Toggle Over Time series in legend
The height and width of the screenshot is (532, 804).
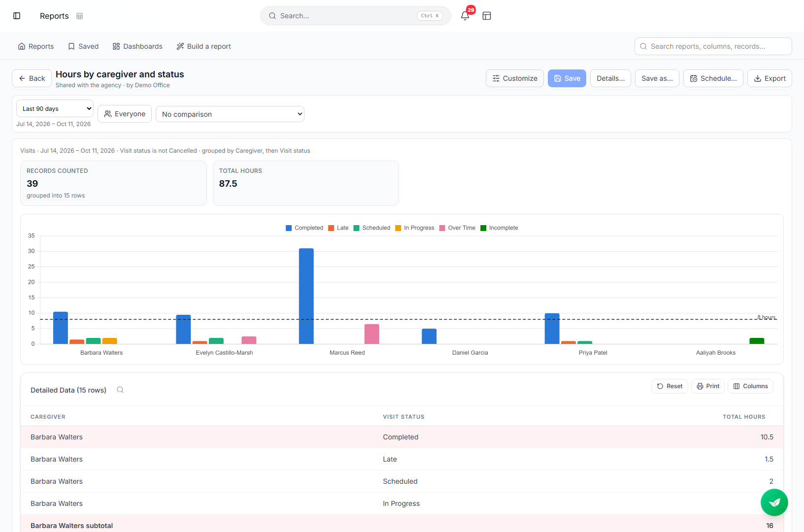coord(458,228)
